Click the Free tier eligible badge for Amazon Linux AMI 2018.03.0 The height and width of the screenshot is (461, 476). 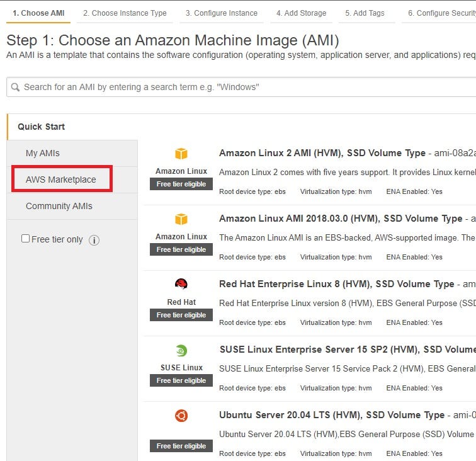click(181, 249)
